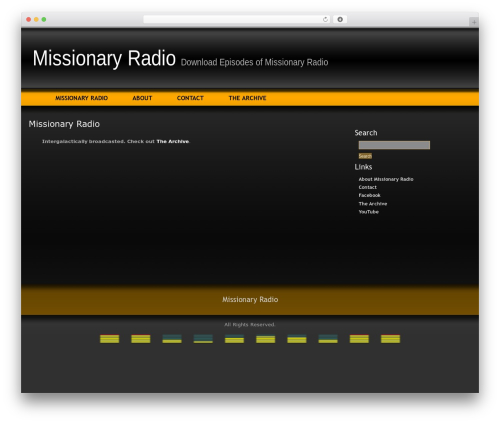Open The Archive link in Links sidebar

[x=373, y=204]
